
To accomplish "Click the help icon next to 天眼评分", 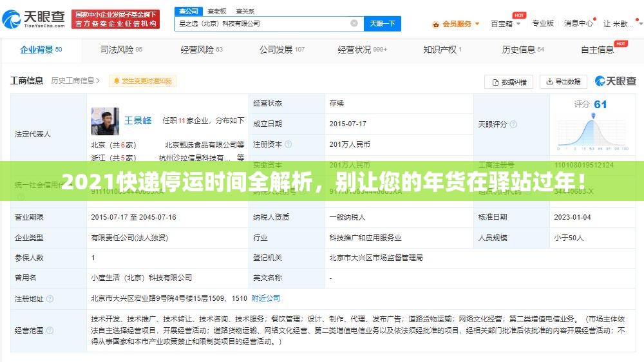I will [513, 124].
